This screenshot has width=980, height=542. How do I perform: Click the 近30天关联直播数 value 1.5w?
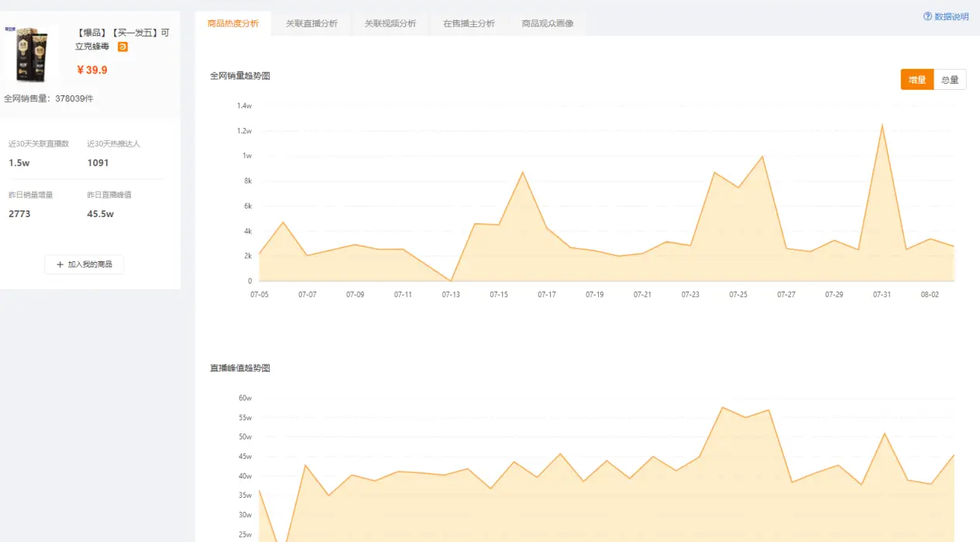(x=19, y=163)
